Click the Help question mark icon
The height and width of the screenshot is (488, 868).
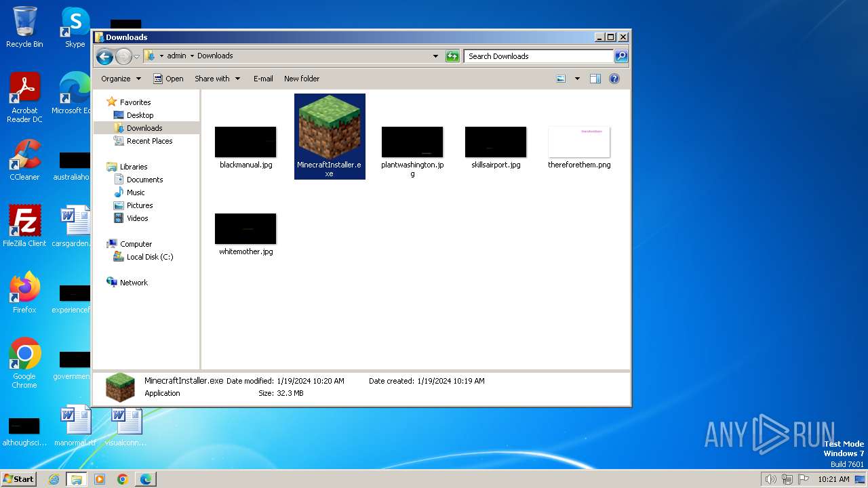614,79
